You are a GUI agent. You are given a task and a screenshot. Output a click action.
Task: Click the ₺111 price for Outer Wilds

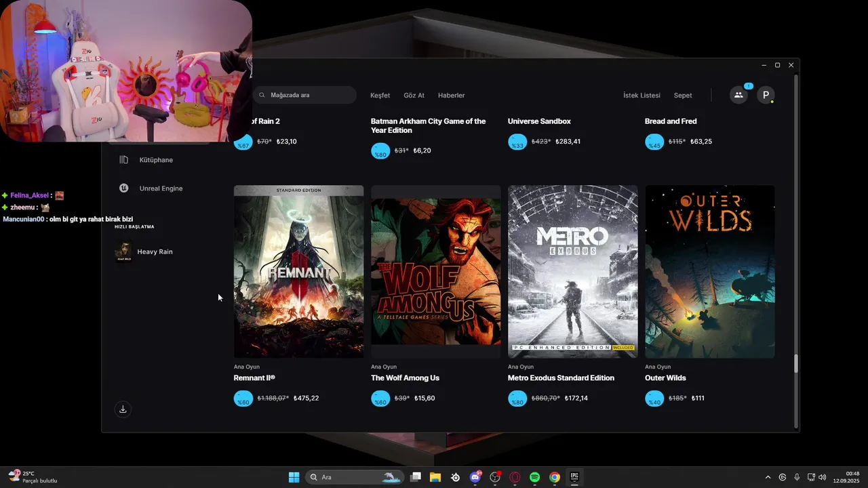coord(698,399)
